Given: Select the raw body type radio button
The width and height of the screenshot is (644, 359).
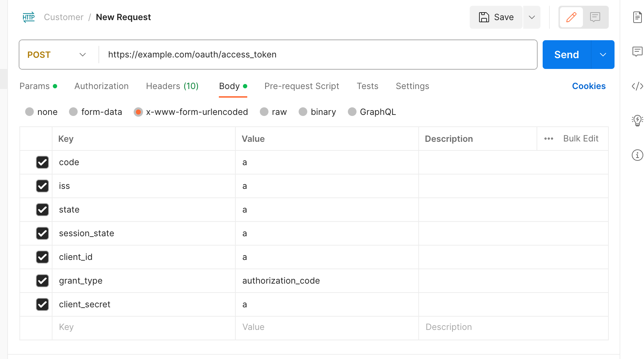Looking at the screenshot, I should coord(264,112).
